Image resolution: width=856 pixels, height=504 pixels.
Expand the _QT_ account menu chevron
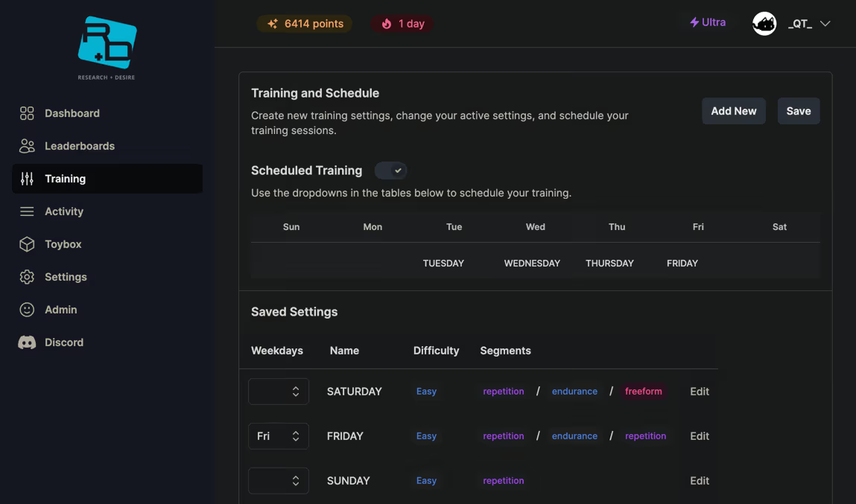click(x=825, y=24)
